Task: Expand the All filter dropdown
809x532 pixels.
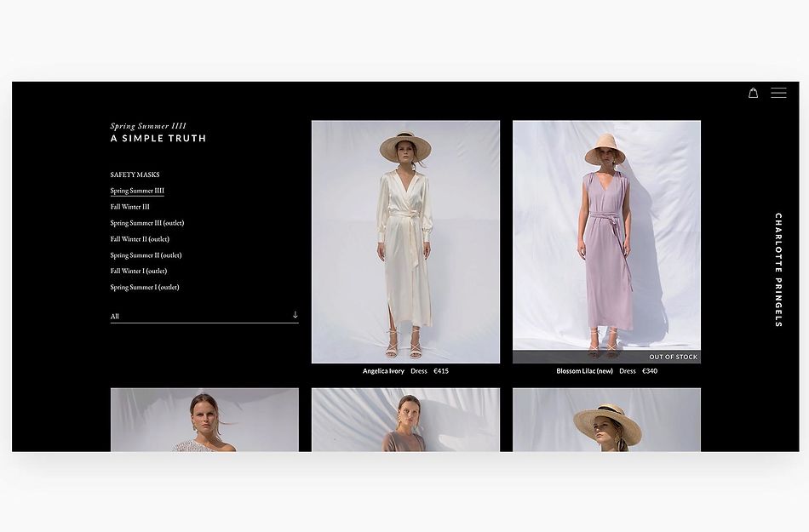Action: pos(204,316)
